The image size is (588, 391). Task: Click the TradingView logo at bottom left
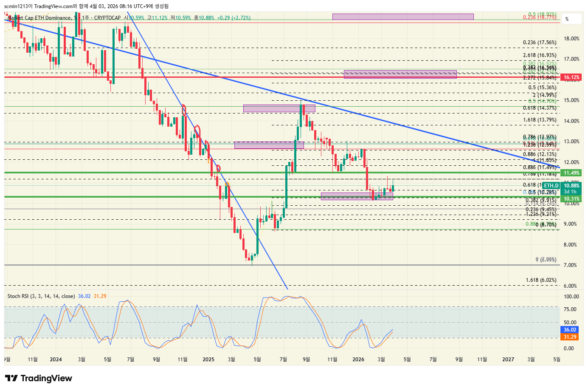click(39, 378)
